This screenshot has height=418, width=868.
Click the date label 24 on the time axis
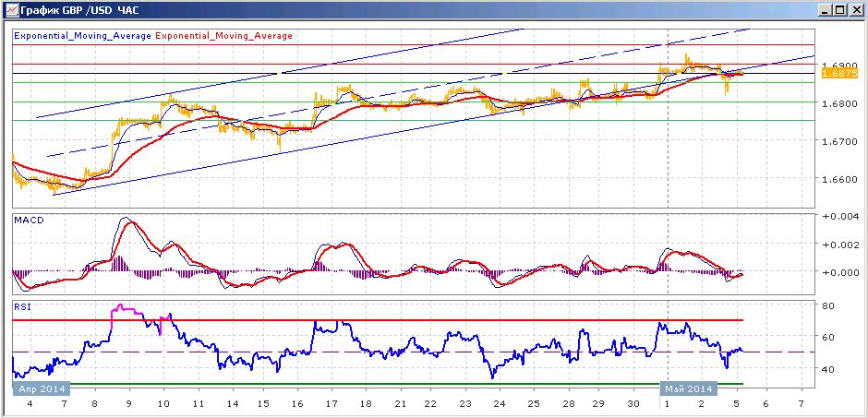click(x=500, y=403)
